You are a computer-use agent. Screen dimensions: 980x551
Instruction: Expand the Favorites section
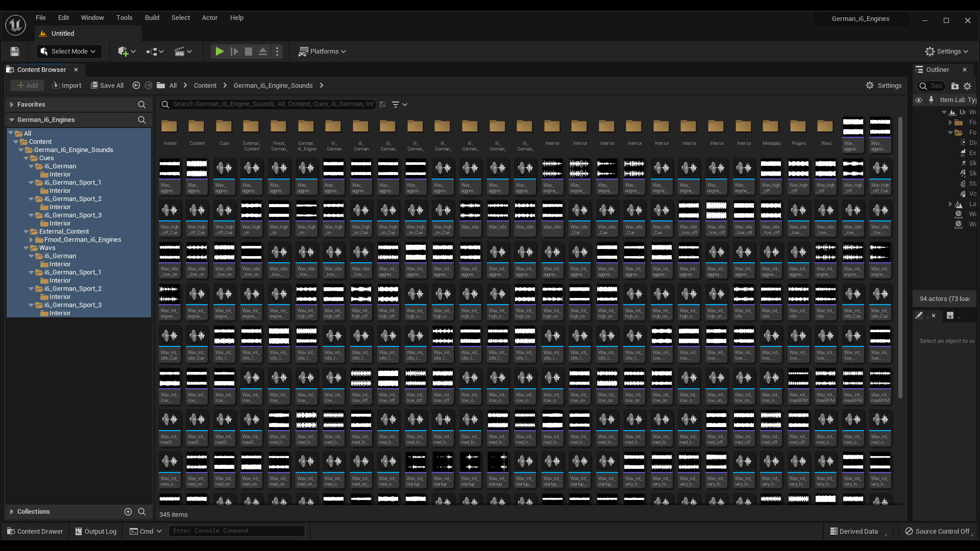[x=11, y=105]
